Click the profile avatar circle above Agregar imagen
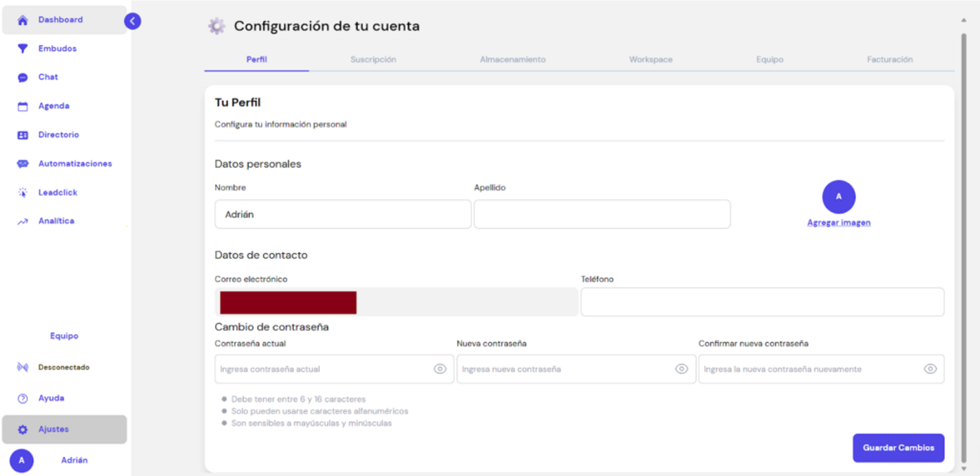The width and height of the screenshot is (980, 476). pos(838,197)
